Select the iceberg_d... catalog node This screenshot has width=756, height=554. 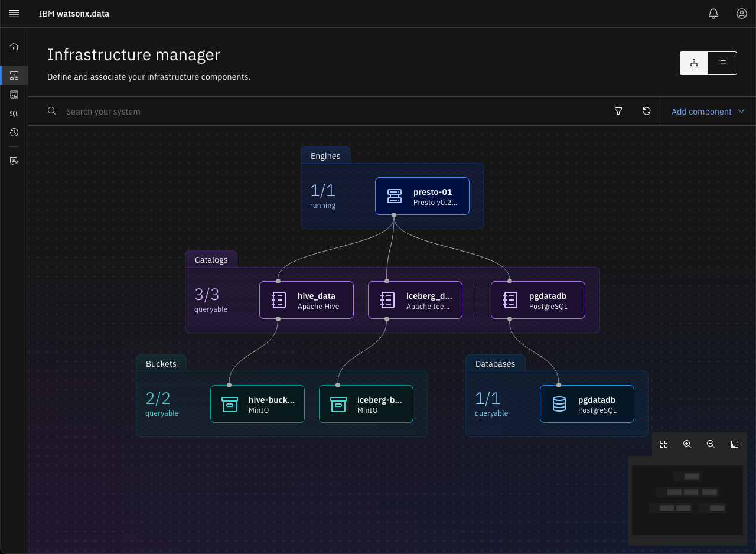coord(415,300)
